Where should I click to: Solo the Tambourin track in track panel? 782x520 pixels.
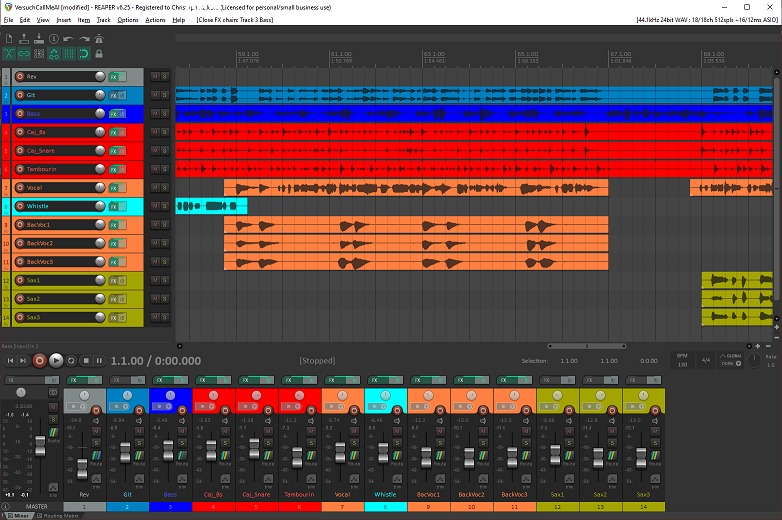click(x=164, y=170)
